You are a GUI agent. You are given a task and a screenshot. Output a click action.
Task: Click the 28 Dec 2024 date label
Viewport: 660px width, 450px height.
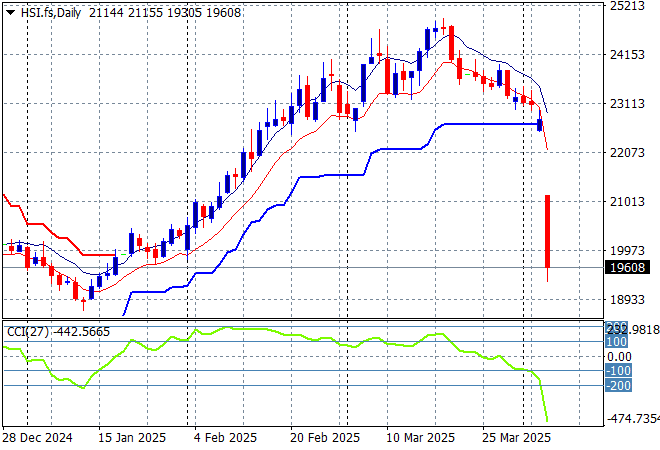tap(37, 438)
